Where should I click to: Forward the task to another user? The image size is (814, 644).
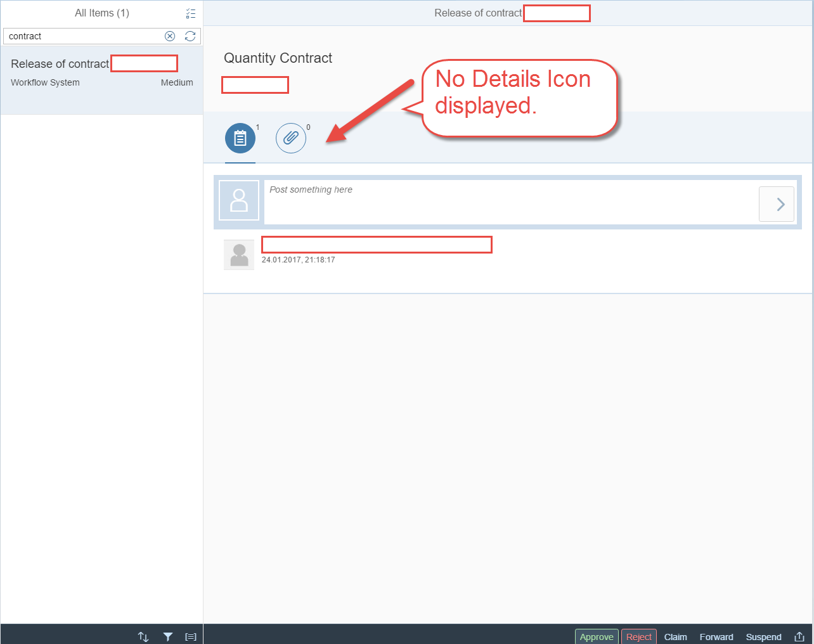tap(716, 636)
